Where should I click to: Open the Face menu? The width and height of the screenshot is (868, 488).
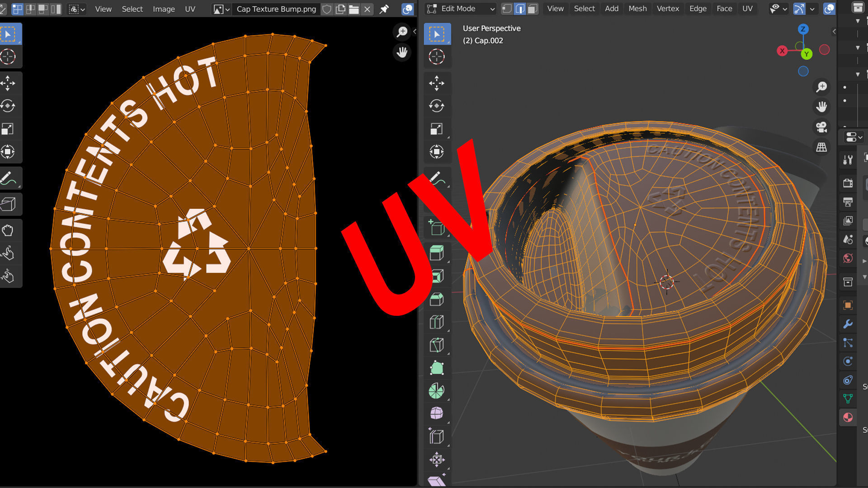coord(724,9)
